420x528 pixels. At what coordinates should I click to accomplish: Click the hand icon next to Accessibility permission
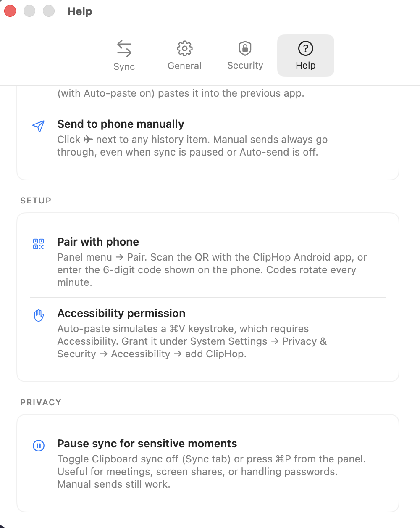(x=38, y=315)
